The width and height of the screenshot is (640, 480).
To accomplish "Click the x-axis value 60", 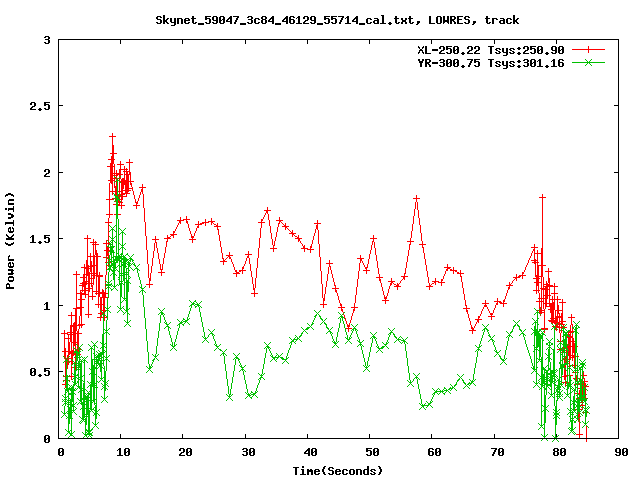I will pyautogui.click(x=435, y=452).
